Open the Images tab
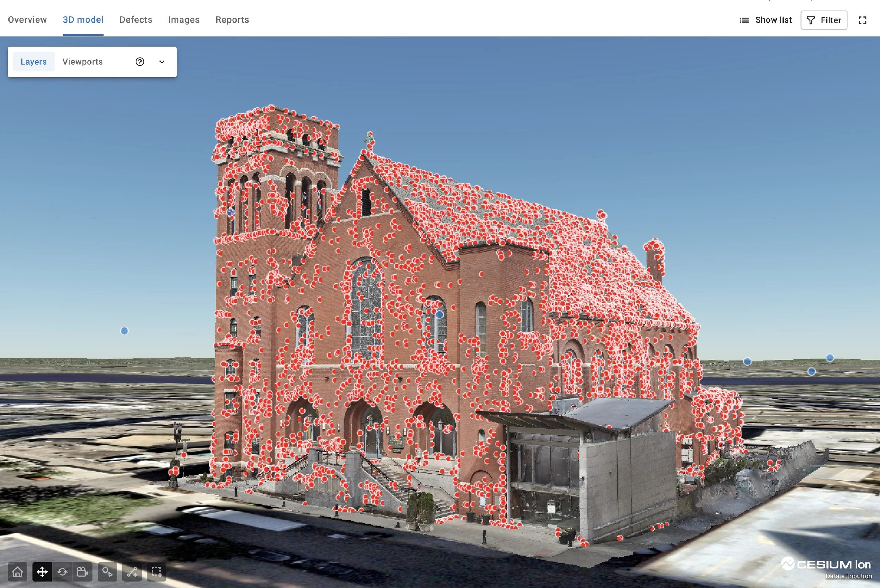 coord(184,19)
